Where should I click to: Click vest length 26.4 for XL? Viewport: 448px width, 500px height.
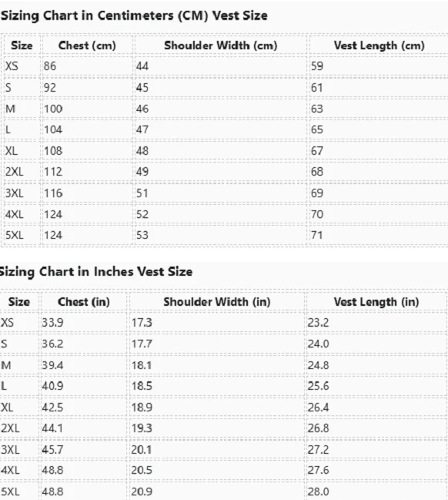coord(318,408)
